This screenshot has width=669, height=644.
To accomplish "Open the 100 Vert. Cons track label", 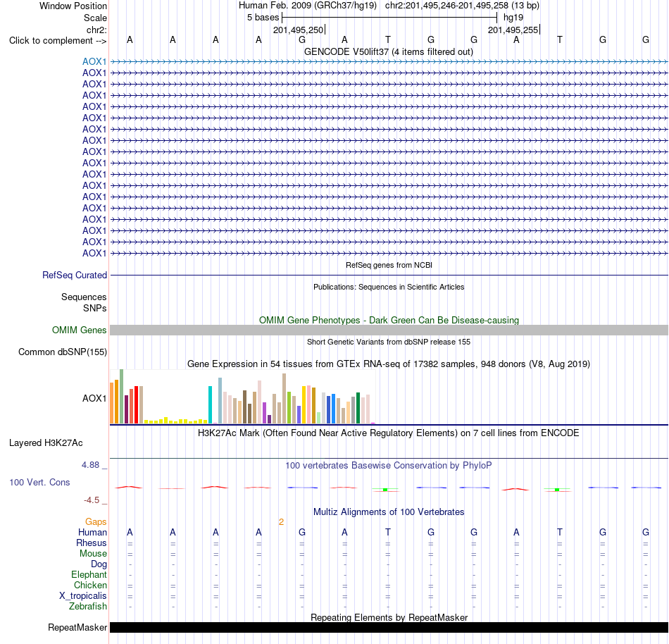I will coord(39,482).
